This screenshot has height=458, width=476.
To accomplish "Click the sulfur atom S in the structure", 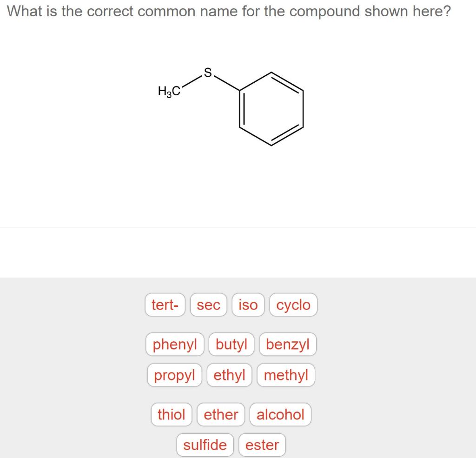I will [208, 72].
